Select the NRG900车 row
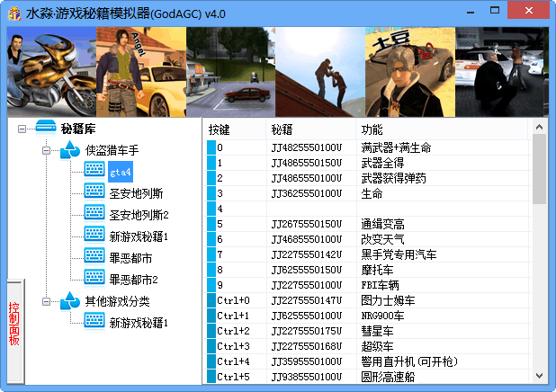 [x=369, y=316]
